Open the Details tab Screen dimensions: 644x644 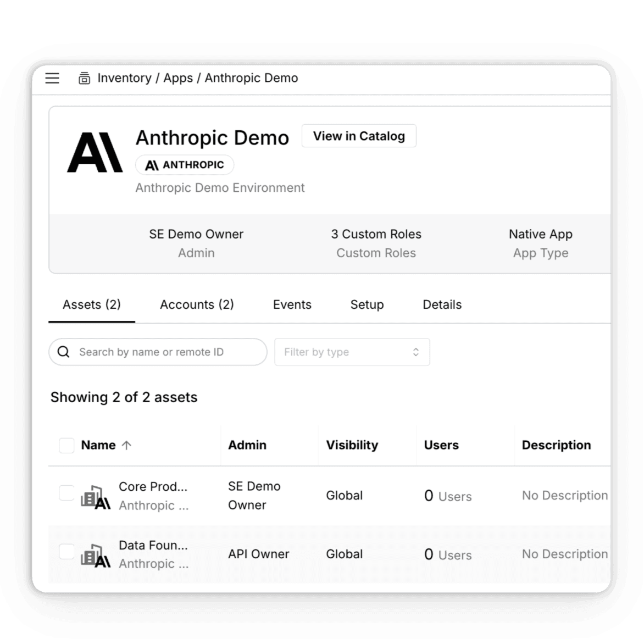coord(442,305)
